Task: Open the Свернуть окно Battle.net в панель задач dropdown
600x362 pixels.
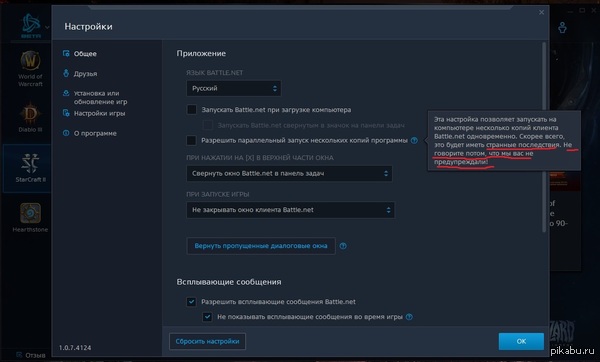Action: (x=289, y=173)
